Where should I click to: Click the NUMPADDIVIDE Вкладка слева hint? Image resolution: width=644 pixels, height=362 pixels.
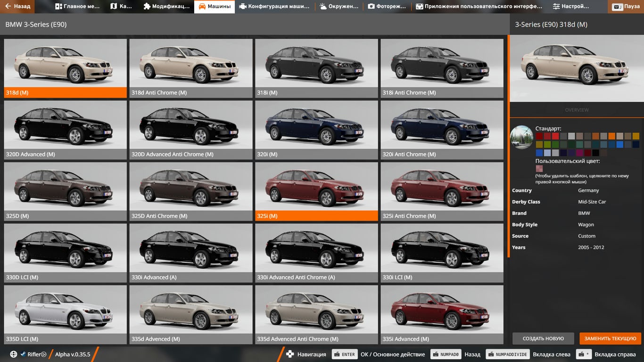click(x=508, y=354)
